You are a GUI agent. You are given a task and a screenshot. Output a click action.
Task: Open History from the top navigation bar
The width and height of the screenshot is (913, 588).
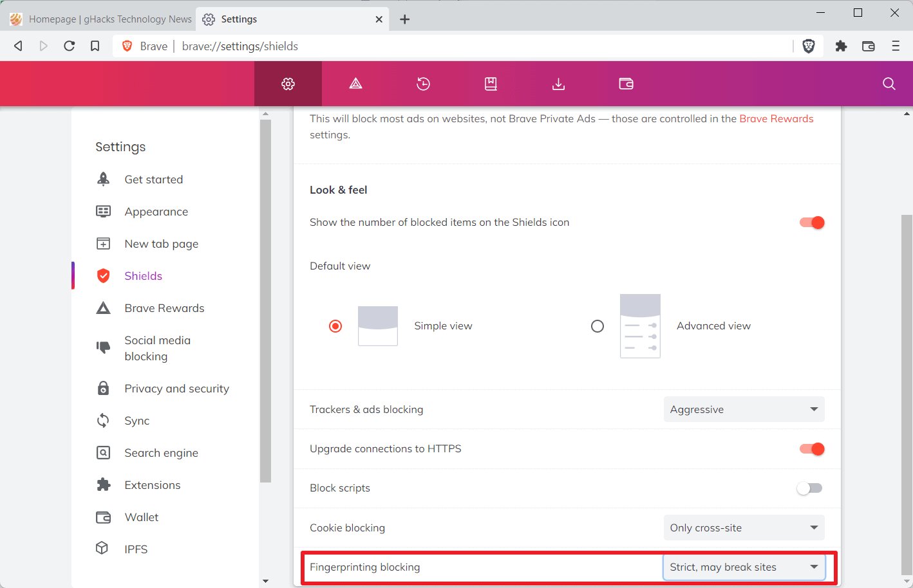click(423, 84)
